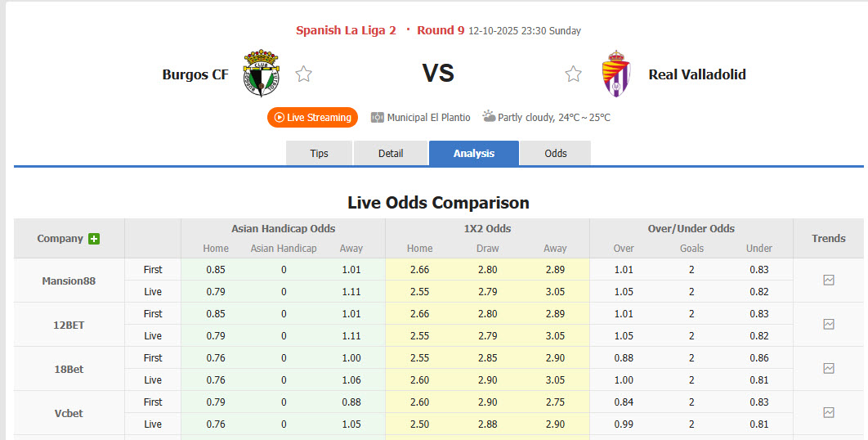This screenshot has width=868, height=440.
Task: Click the Burgos CF club crest
Action: point(262,74)
